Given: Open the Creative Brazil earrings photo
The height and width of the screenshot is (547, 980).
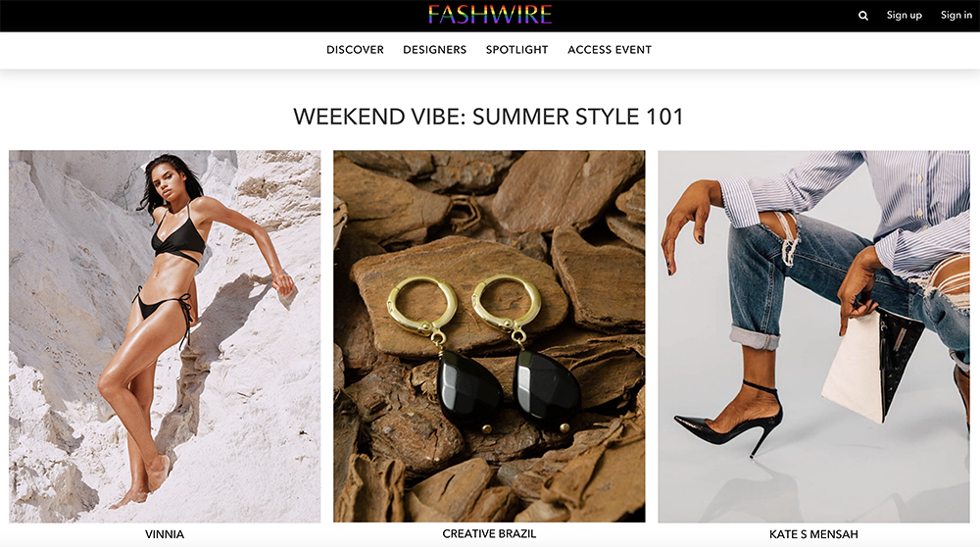Looking at the screenshot, I should [x=489, y=336].
